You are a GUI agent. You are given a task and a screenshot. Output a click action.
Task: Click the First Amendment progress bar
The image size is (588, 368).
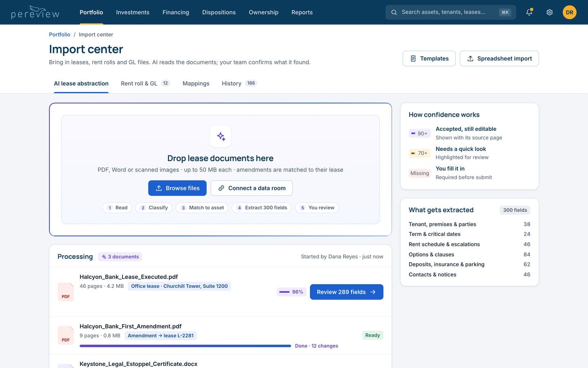pyautogui.click(x=185, y=346)
